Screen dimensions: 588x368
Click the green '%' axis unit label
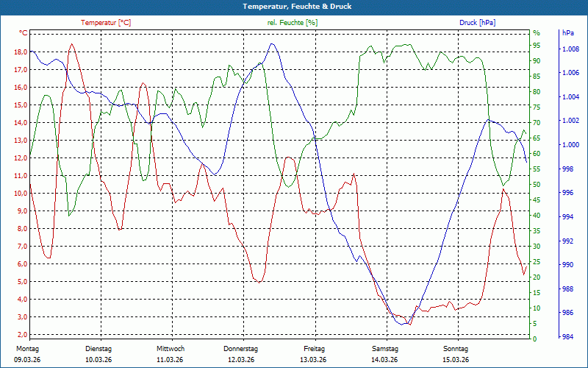click(537, 33)
